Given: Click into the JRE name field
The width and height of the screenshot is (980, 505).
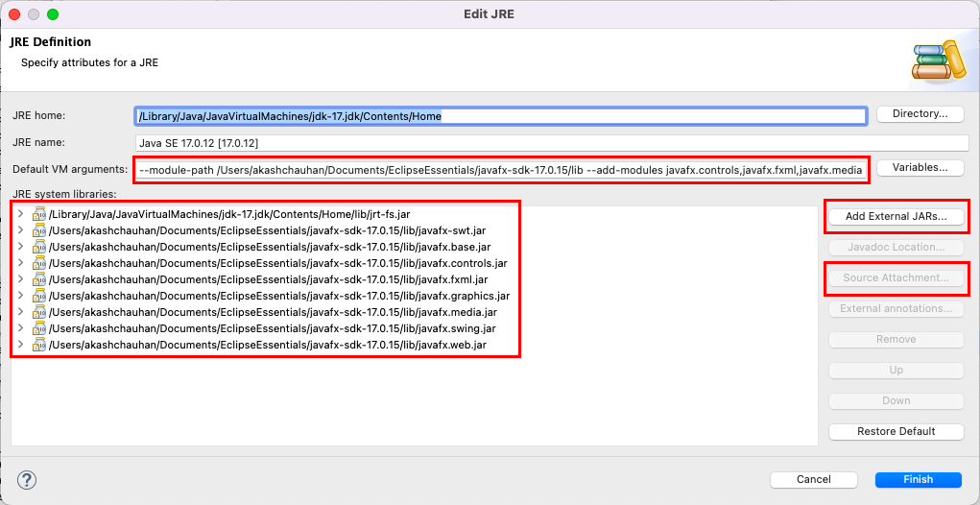Looking at the screenshot, I should point(552,143).
